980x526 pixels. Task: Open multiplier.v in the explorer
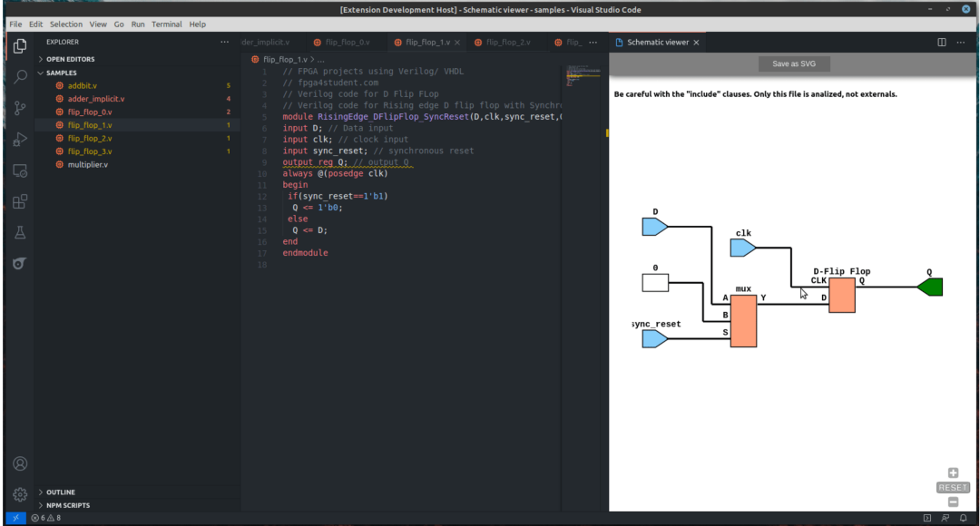87,164
